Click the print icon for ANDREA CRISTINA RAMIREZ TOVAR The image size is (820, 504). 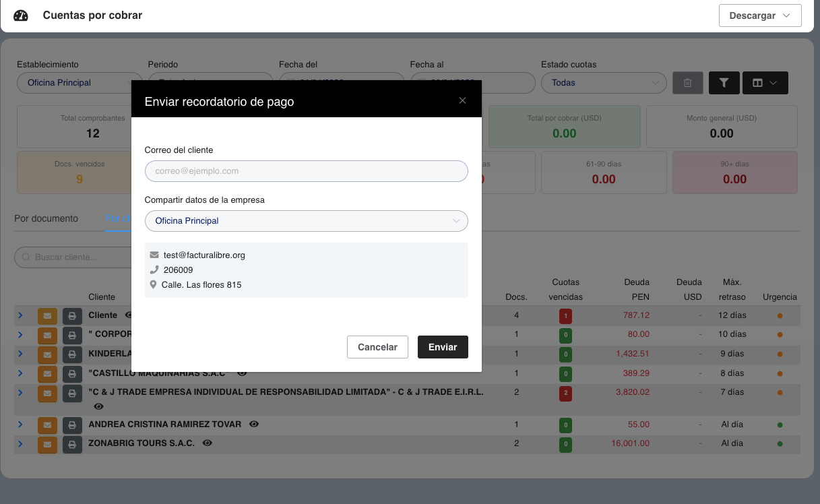(x=72, y=425)
